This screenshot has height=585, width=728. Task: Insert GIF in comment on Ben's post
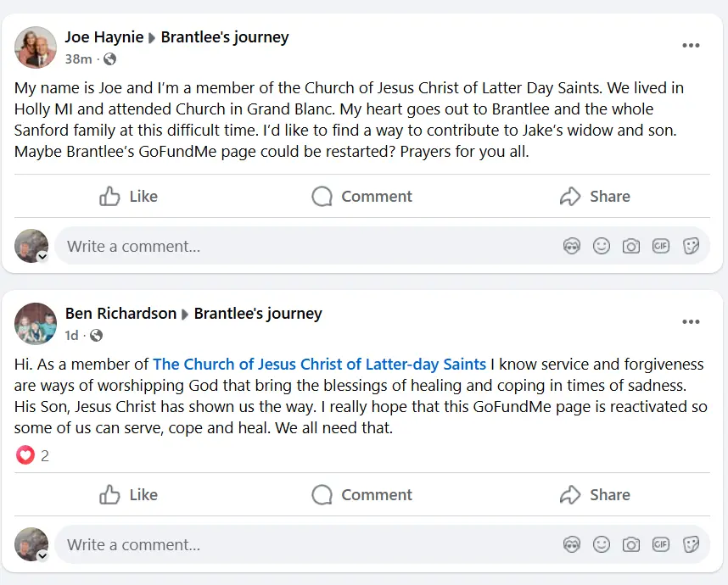pos(661,544)
